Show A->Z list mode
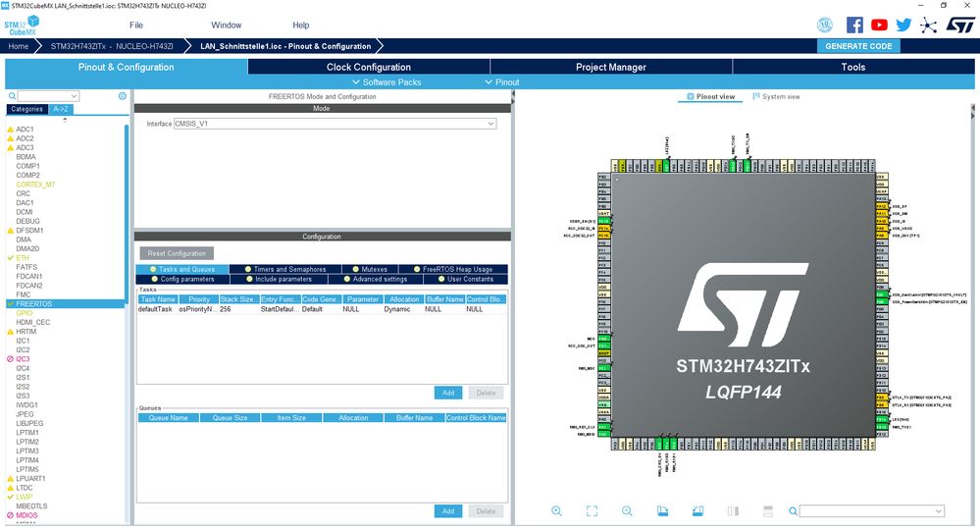Viewport: 980px width, 531px height. (x=61, y=109)
